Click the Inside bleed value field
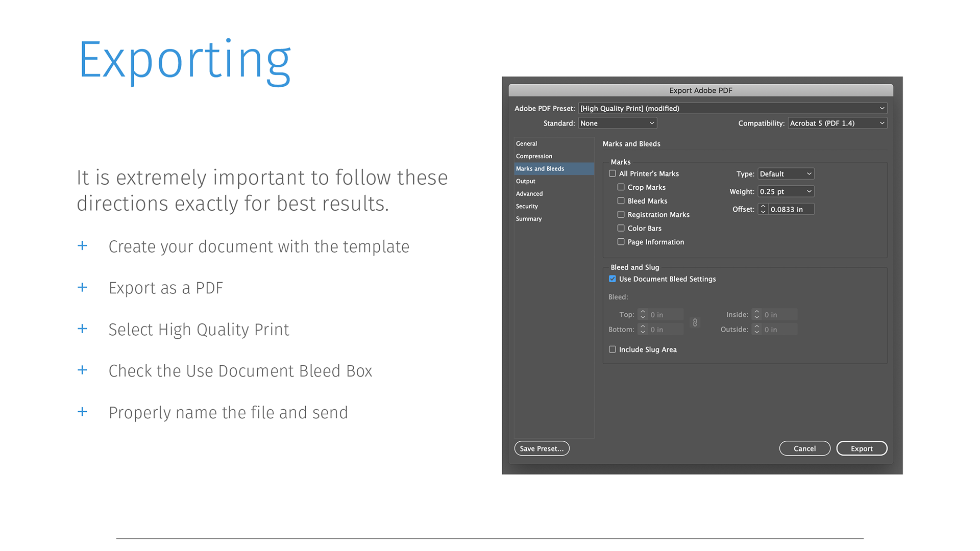Screen dimensions: 980x551 [779, 315]
